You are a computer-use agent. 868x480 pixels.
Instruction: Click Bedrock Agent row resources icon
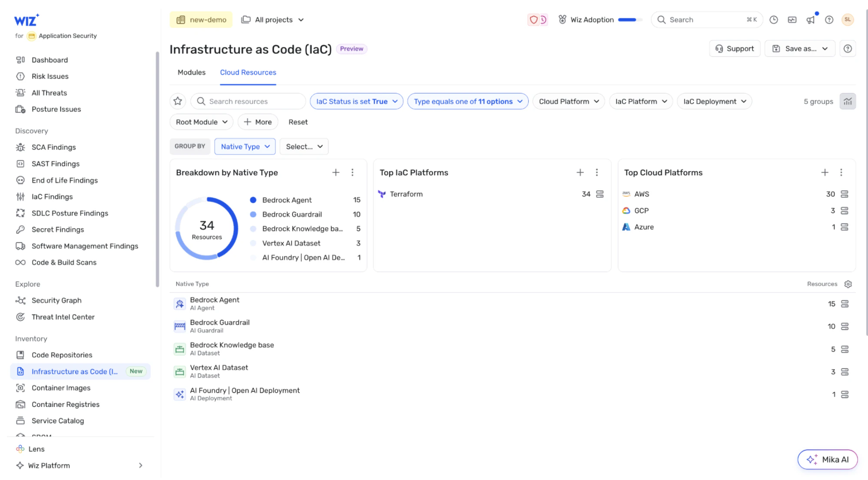pyautogui.click(x=845, y=304)
